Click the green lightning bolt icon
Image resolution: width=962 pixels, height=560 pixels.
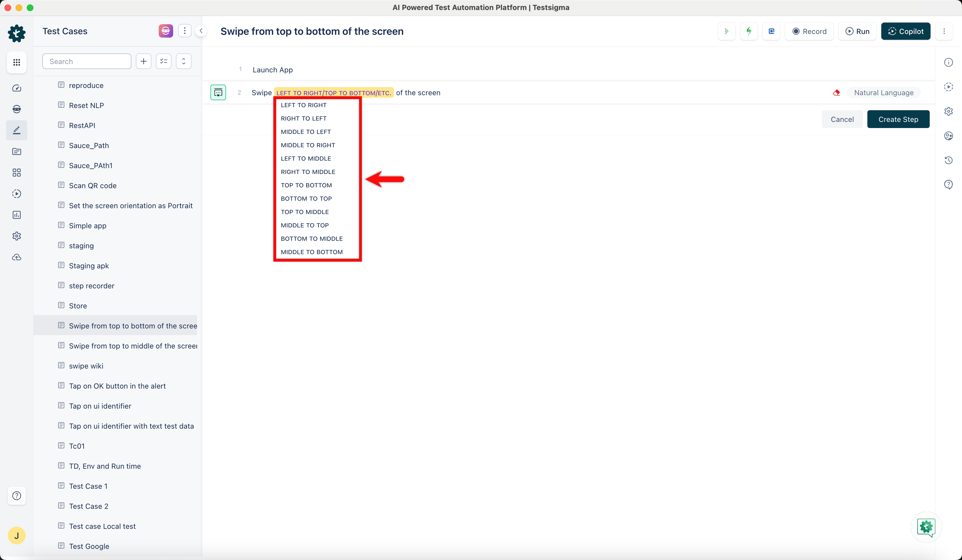tap(749, 31)
